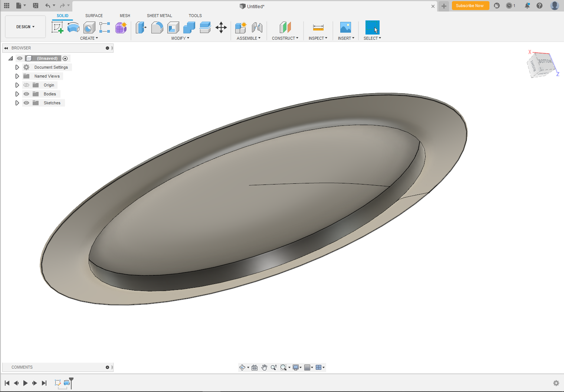This screenshot has width=564, height=392.
Task: Select the Create Sketch tool
Action: [57, 27]
